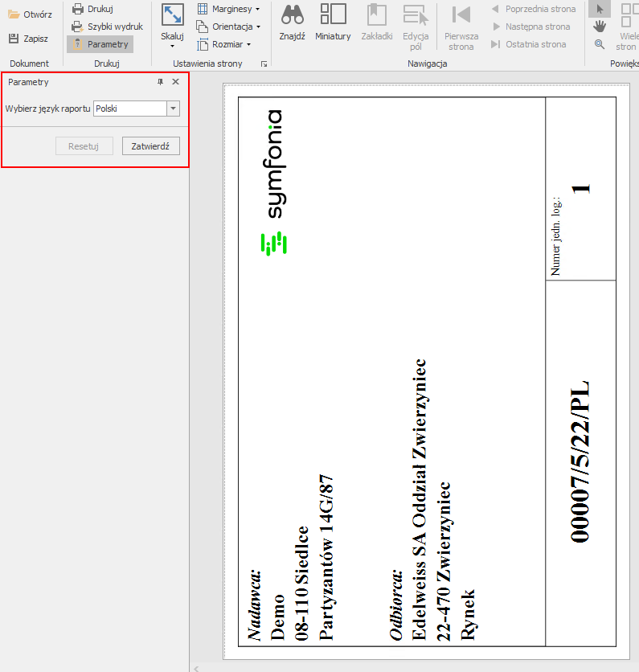The width and height of the screenshot is (639, 672).
Task: Expand the Rozmiar page size menu
Action: point(225,44)
